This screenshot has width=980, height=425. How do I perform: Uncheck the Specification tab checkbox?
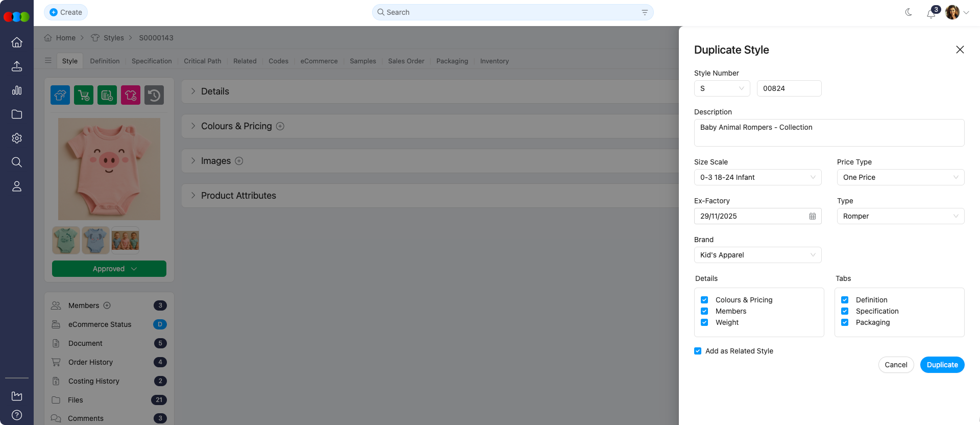[x=845, y=311]
